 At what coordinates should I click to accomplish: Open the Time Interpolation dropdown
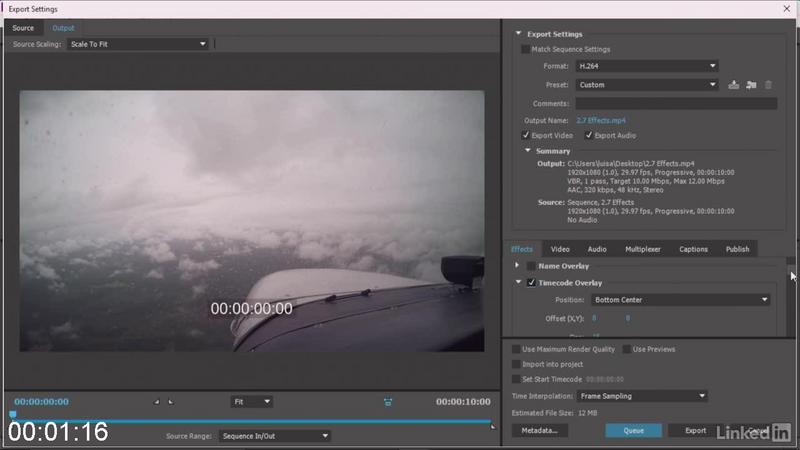click(x=642, y=396)
